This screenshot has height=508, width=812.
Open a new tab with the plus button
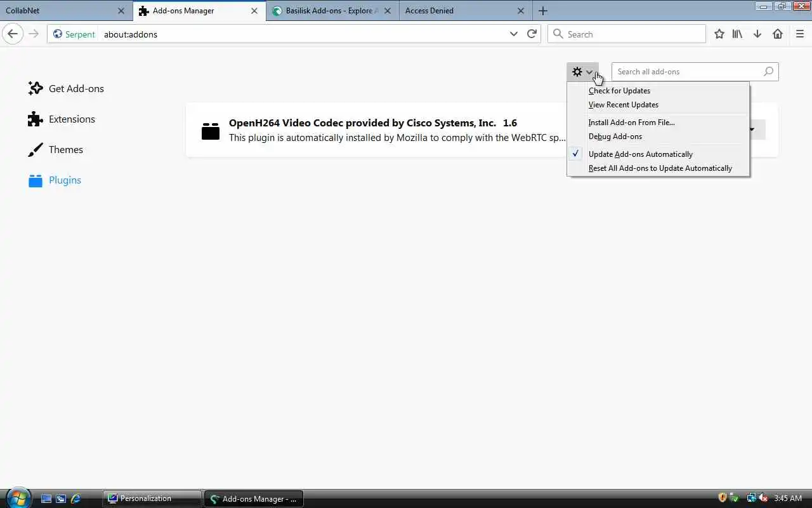point(542,11)
